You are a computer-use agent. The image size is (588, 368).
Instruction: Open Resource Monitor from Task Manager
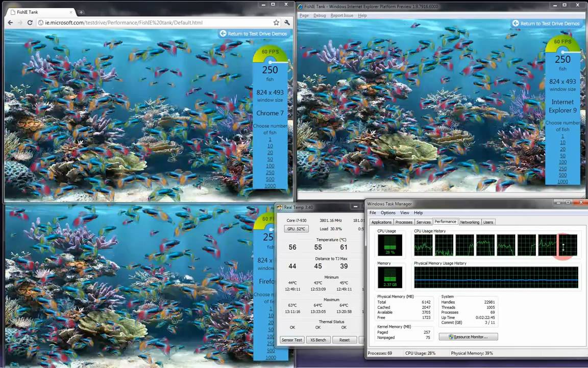(x=469, y=337)
